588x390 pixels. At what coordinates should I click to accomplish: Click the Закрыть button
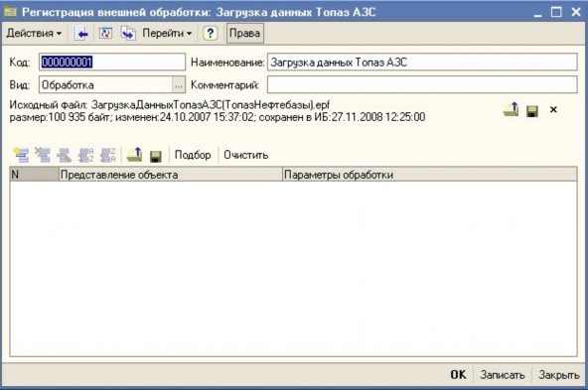pyautogui.click(x=559, y=375)
